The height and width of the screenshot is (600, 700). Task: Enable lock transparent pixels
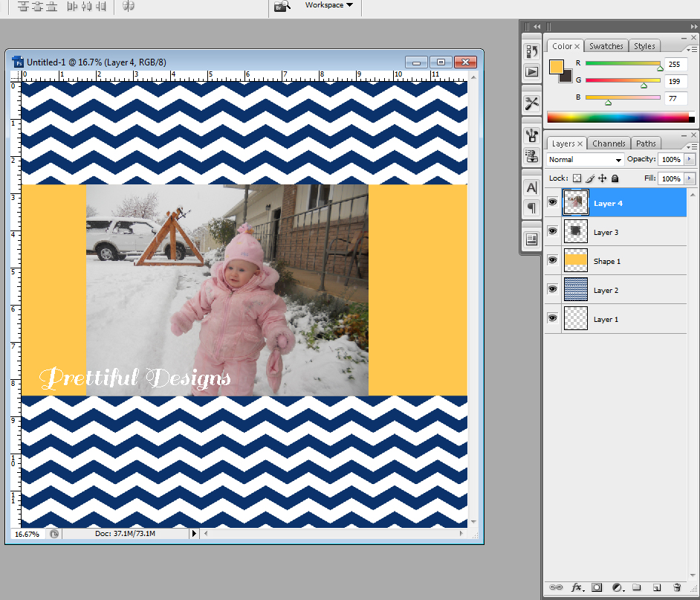point(577,178)
